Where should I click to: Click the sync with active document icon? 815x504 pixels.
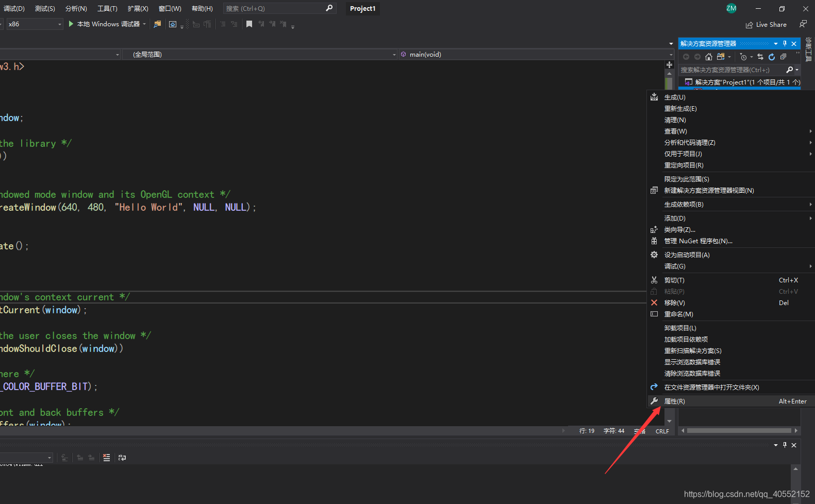760,57
